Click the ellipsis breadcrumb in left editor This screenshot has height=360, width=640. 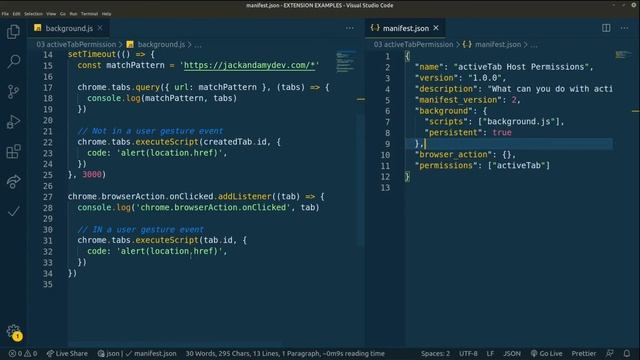(198, 44)
